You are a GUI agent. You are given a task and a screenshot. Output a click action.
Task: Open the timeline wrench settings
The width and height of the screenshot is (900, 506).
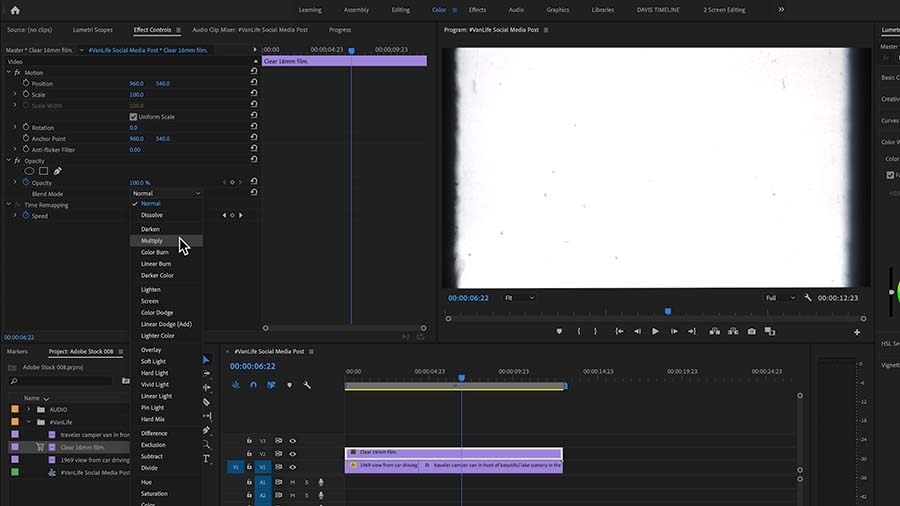coord(307,385)
